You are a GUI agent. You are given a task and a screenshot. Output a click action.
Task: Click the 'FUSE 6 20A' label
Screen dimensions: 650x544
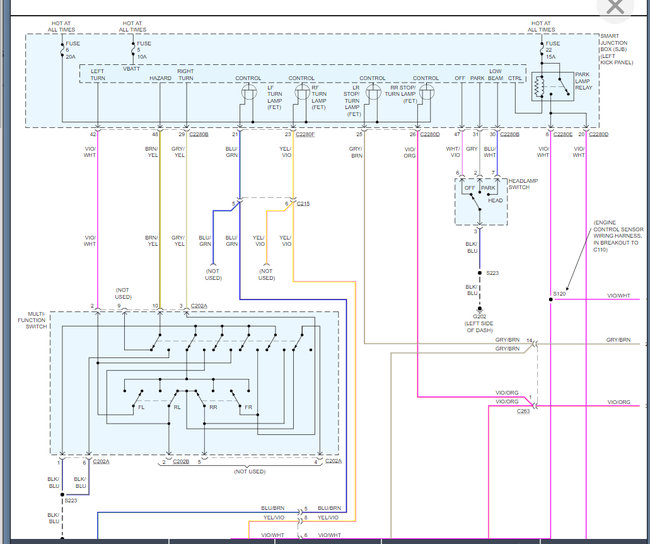click(73, 50)
